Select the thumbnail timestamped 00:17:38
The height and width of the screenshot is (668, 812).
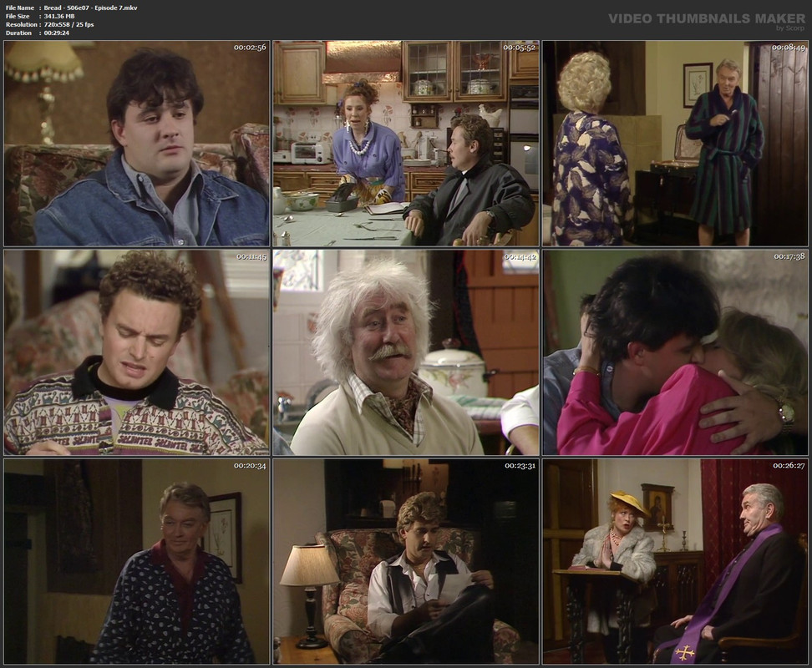(675, 352)
